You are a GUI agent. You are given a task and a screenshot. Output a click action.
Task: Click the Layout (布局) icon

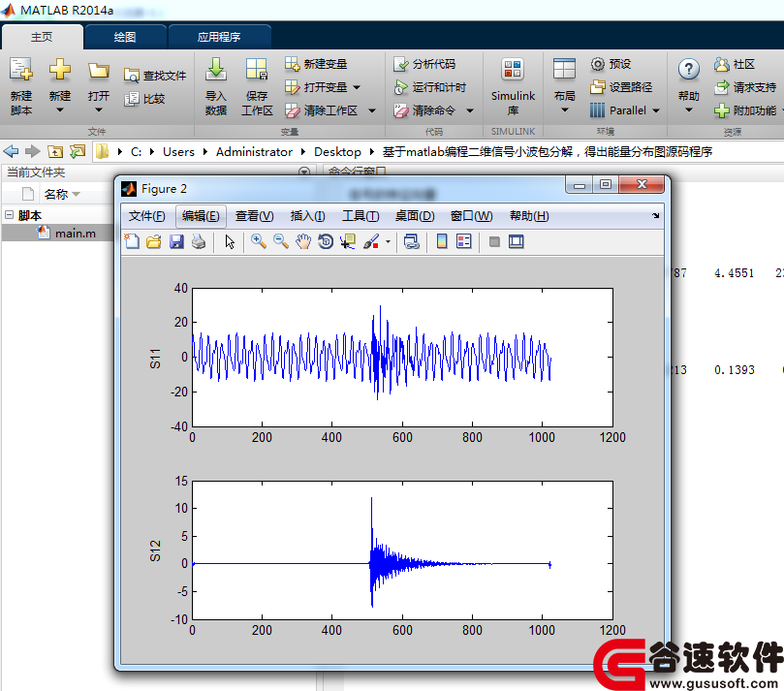[565, 69]
